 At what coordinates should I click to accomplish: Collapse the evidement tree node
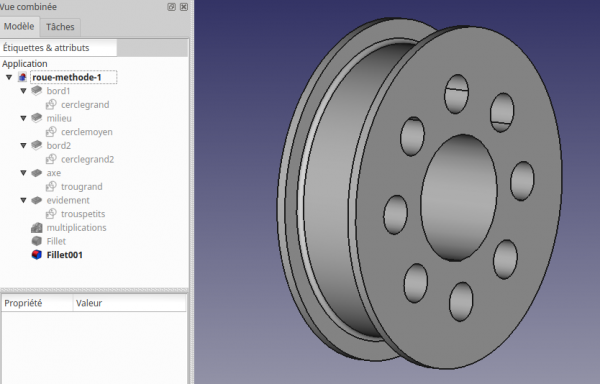coord(23,200)
